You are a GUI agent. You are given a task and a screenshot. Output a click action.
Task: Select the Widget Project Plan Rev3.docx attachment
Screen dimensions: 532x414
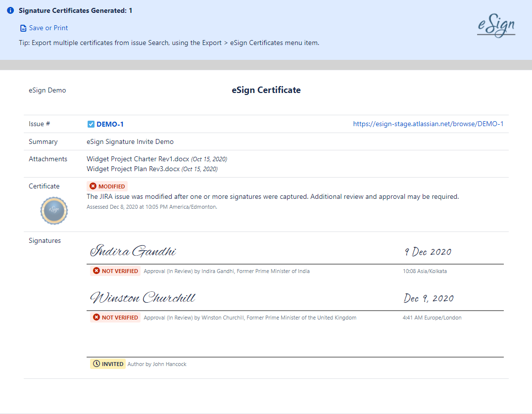tap(133, 169)
